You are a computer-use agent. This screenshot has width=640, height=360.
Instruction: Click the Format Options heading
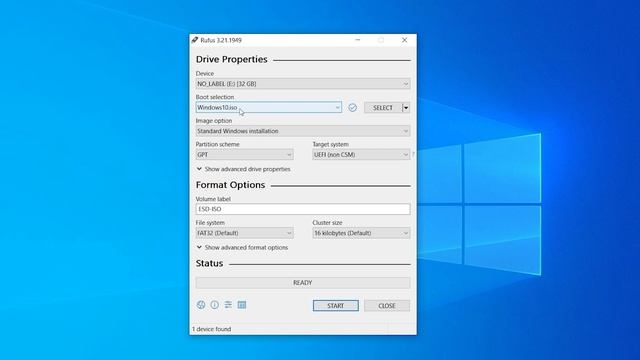[x=230, y=185]
